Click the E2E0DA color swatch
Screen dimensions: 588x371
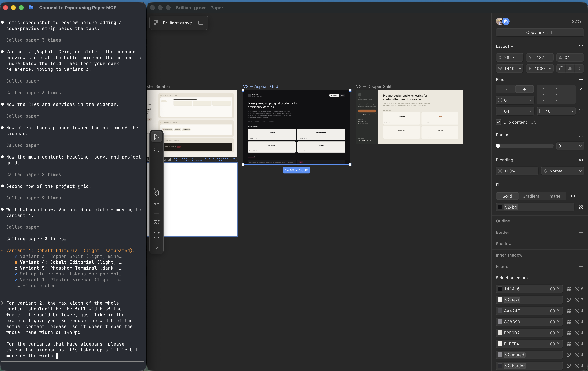500,333
